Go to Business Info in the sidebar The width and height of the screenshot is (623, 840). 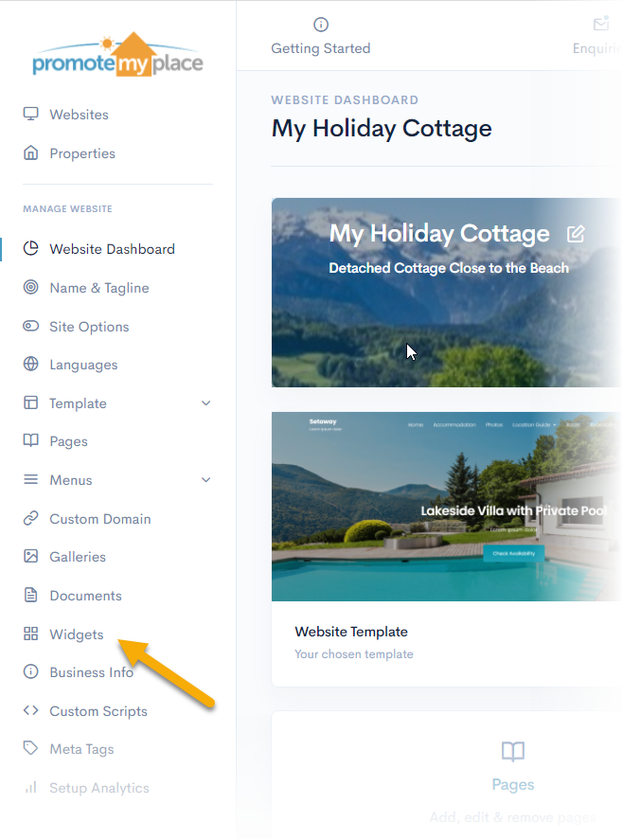[91, 672]
